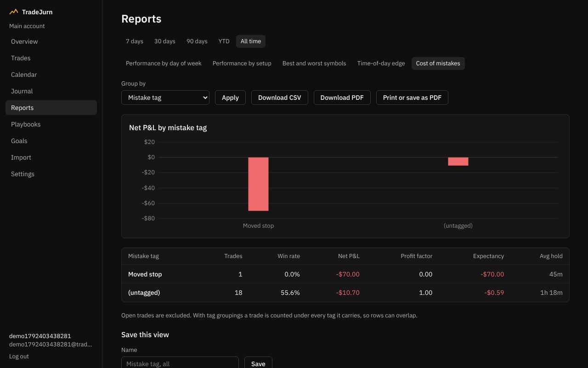This screenshot has width=588, height=368.
Task: Select the Cost of mistakes report
Action: (438, 63)
